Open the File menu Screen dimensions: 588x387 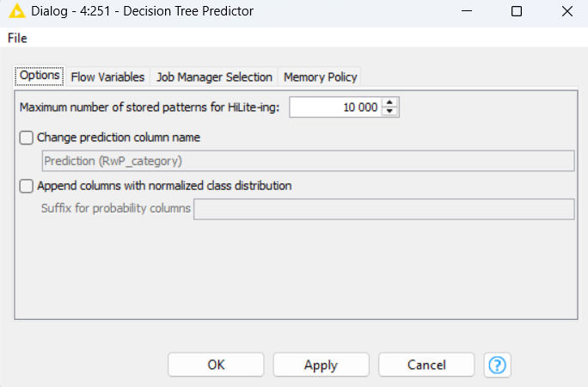(17, 38)
